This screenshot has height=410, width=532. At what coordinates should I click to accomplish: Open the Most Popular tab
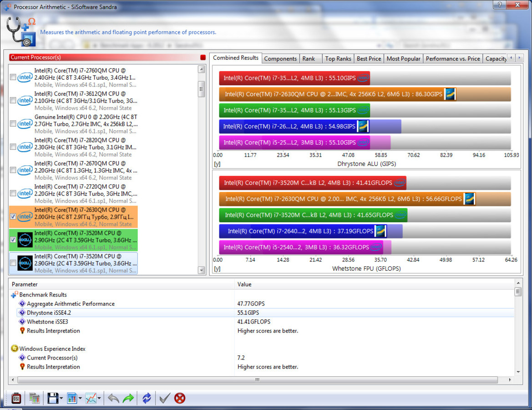403,59
